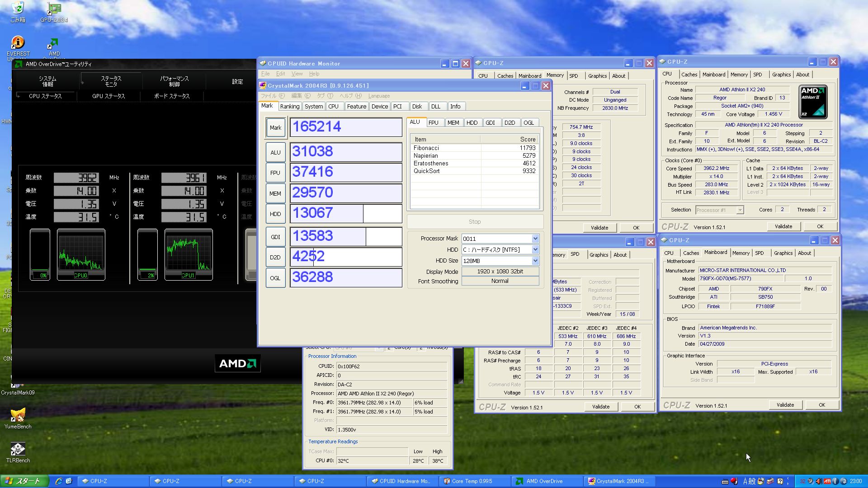Expand the Processor Mask dropdown
This screenshot has width=868, height=488.
tap(535, 239)
